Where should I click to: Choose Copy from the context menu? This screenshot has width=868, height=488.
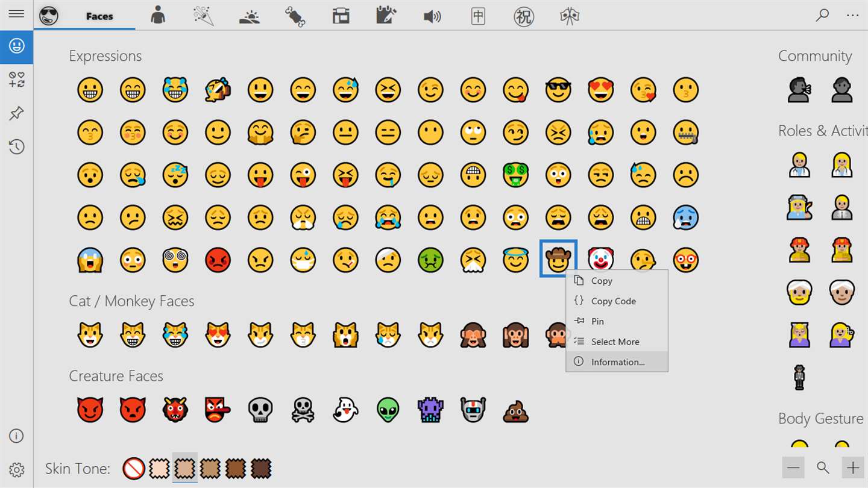[x=617, y=281]
